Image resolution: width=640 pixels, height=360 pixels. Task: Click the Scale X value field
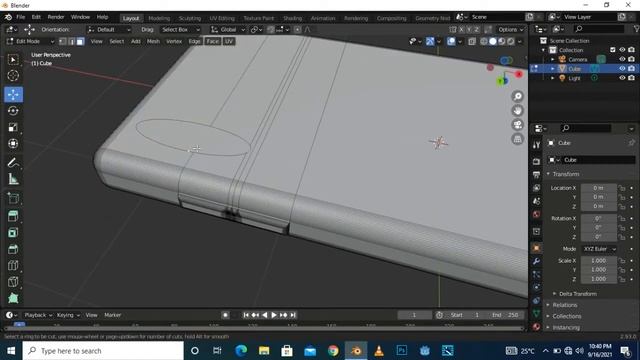click(598, 261)
